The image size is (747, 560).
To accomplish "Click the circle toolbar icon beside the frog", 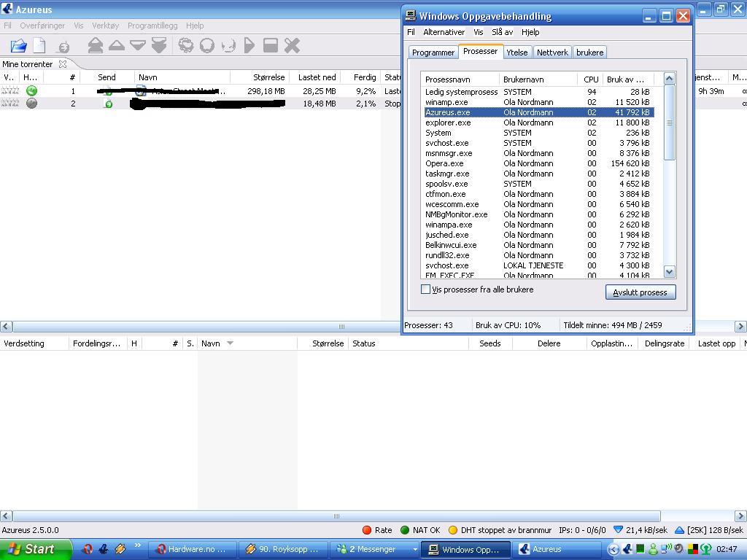I will (x=207, y=46).
